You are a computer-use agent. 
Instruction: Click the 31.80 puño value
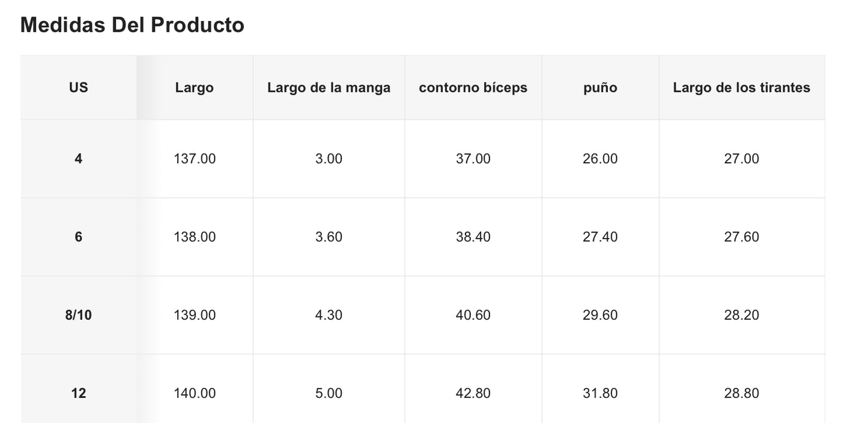(600, 394)
